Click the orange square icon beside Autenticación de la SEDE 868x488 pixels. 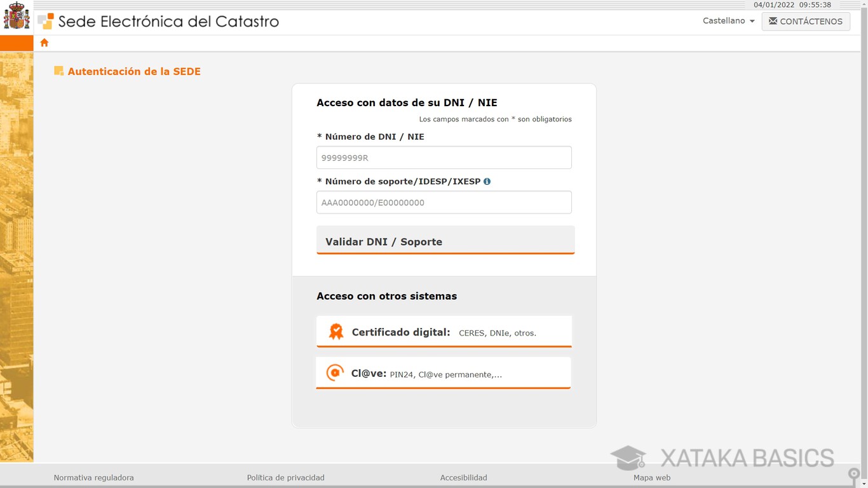coord(58,71)
